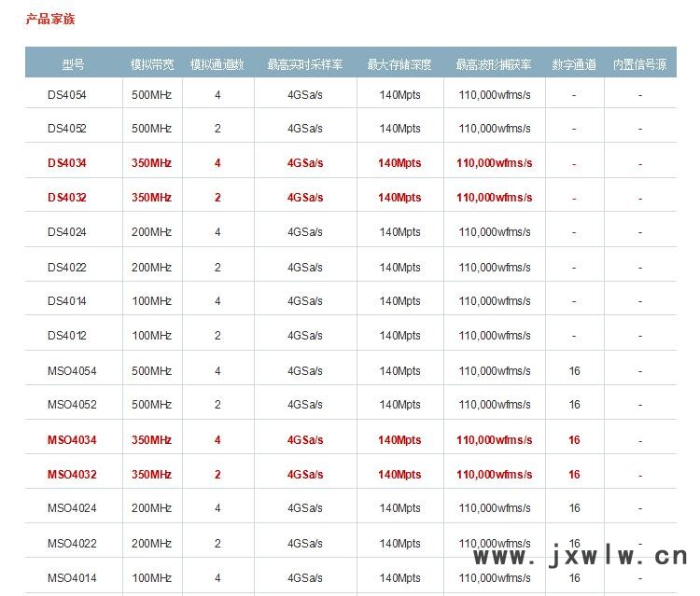
Task: Click channel count 2 in the MSO4022 row
Action: (217, 544)
